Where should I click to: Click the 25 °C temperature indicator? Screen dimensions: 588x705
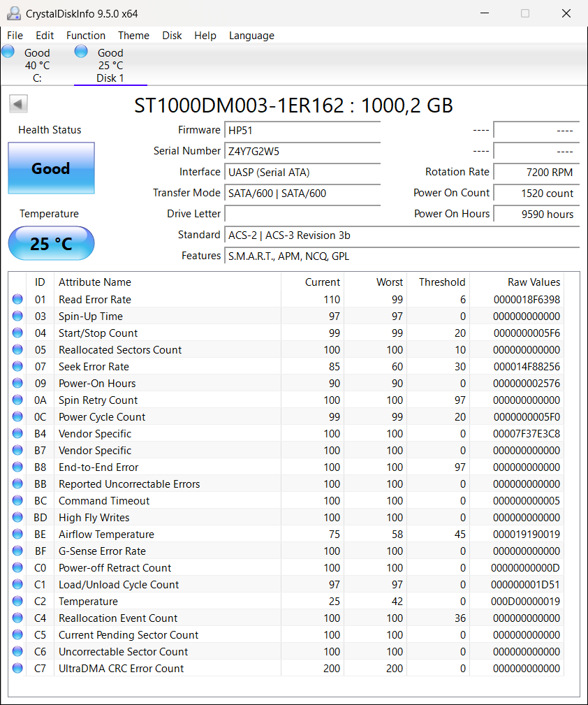tap(51, 243)
